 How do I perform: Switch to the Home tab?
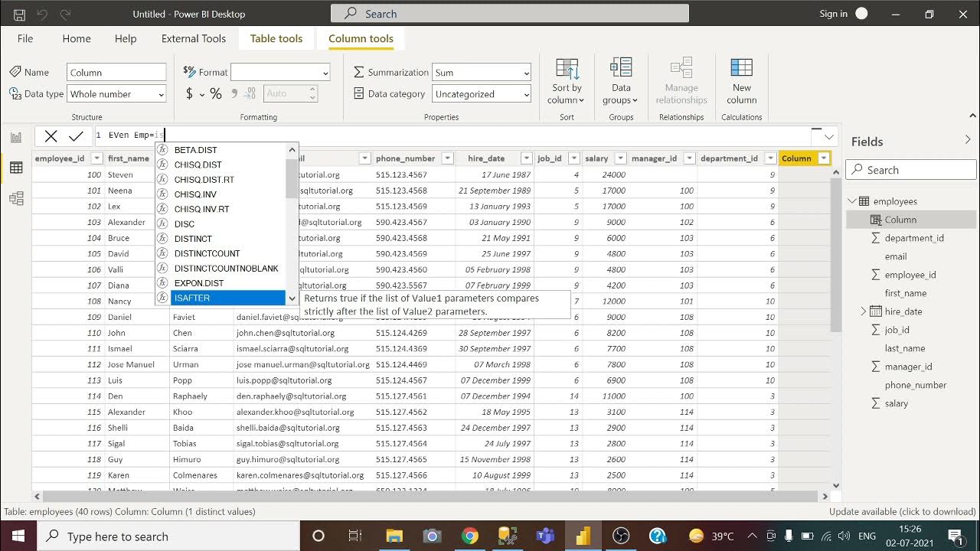(77, 38)
